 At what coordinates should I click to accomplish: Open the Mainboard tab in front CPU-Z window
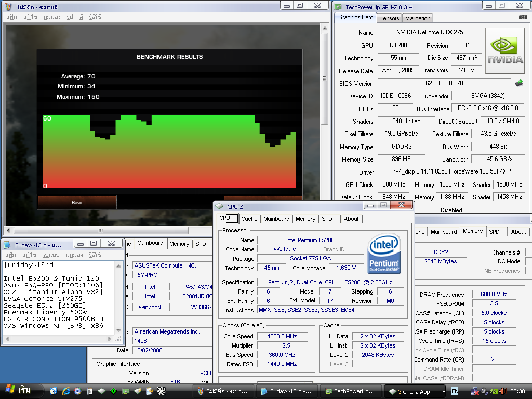276,219
